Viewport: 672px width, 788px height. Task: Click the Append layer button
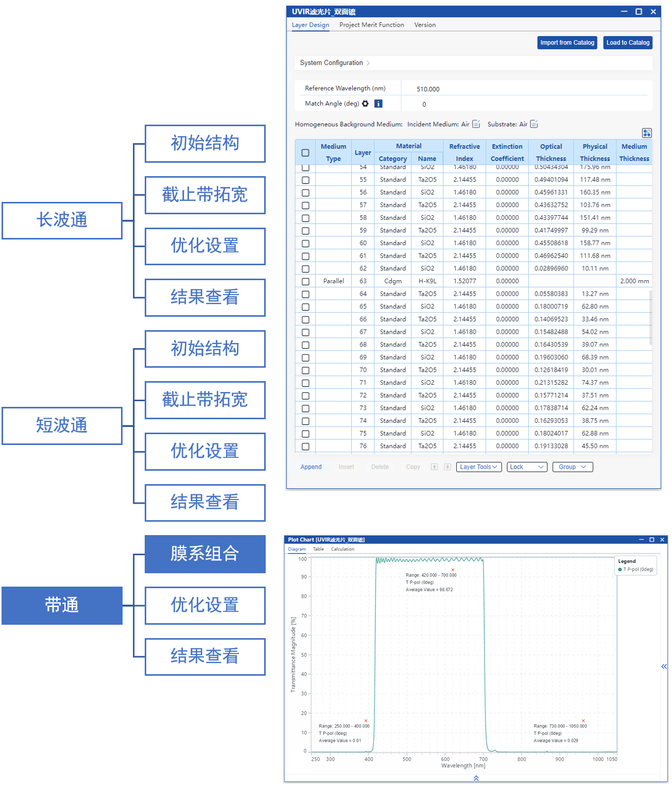[311, 467]
